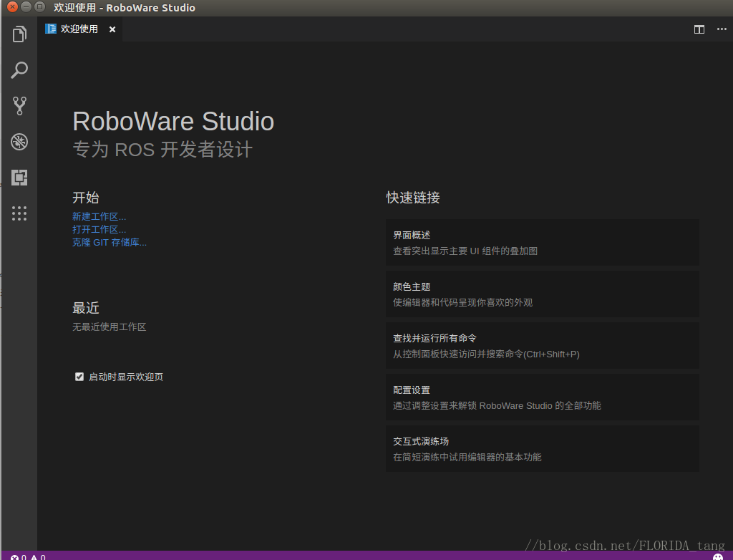
Task: Click the 打开工作区... link
Action: coord(99,229)
